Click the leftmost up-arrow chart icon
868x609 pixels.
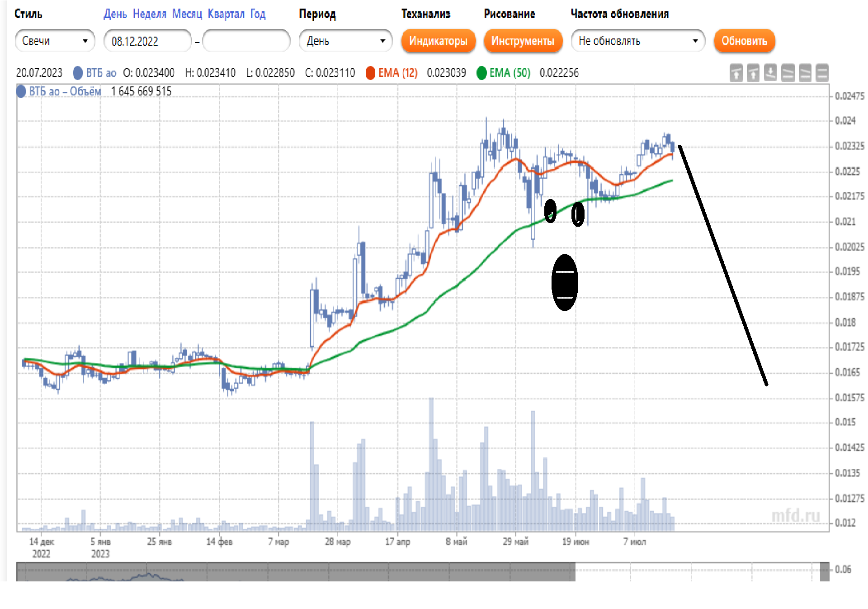736,73
